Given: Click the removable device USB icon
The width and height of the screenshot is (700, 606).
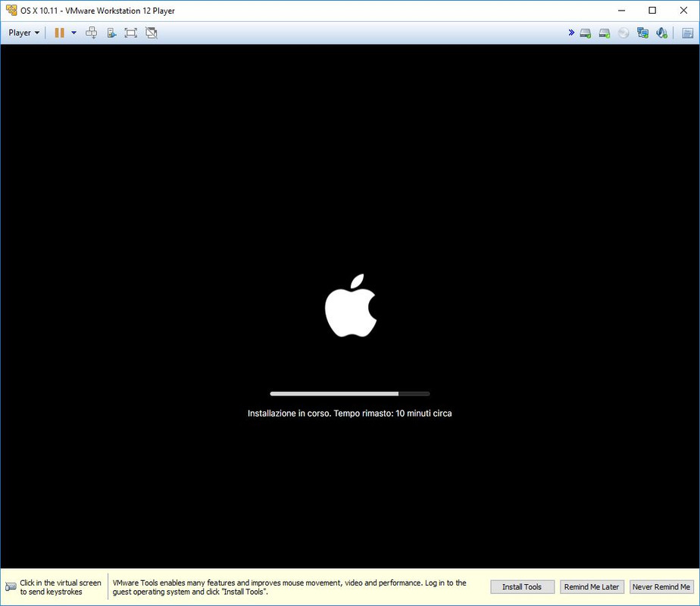Looking at the screenshot, I should (x=111, y=33).
